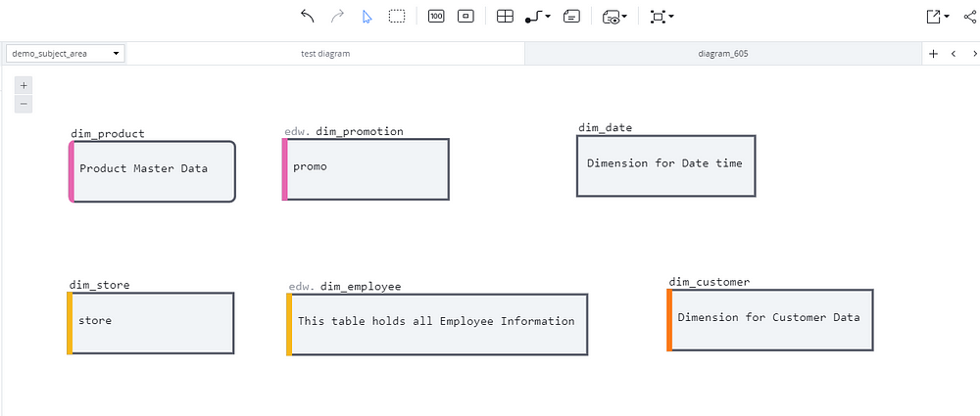Image resolution: width=980 pixels, height=416 pixels.
Task: Select the Dimension for Customer Data box
Action: coord(770,320)
